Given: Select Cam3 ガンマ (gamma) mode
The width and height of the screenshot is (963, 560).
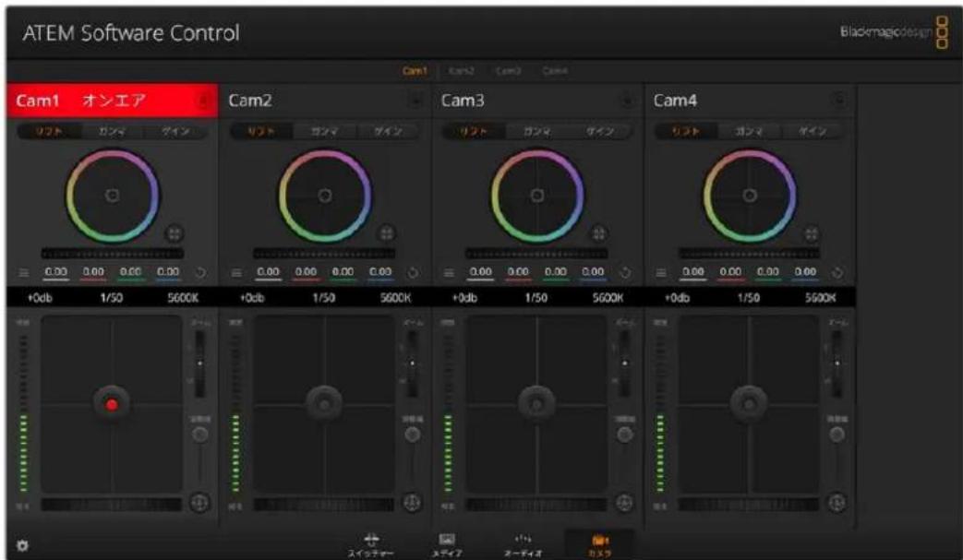Looking at the screenshot, I should coord(536,131).
